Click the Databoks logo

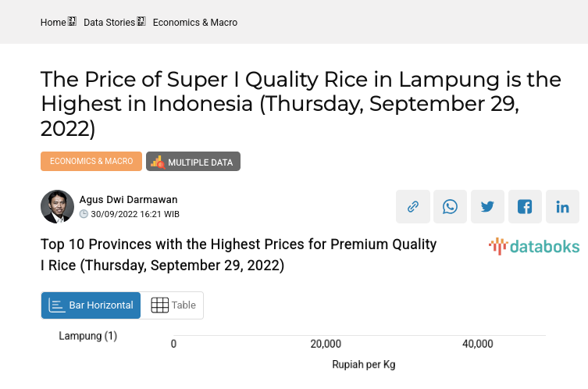pos(534,247)
